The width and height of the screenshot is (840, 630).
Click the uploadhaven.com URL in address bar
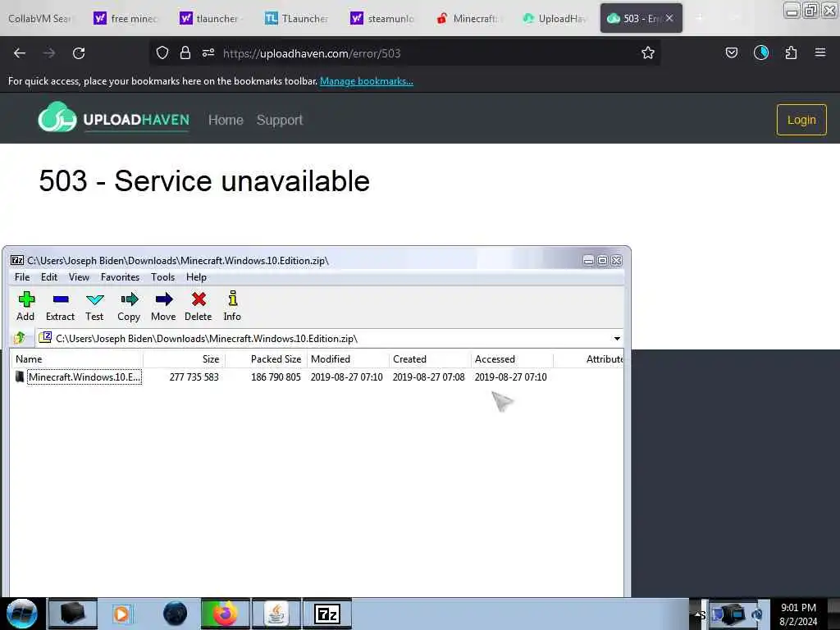pos(312,53)
